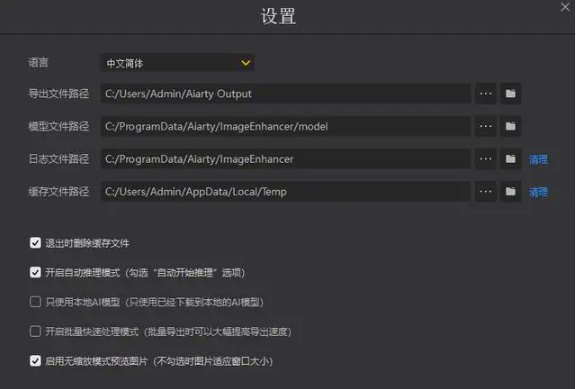Browse log path via three-dots button
Viewport: 576px width, 389px height.
tap(486, 159)
